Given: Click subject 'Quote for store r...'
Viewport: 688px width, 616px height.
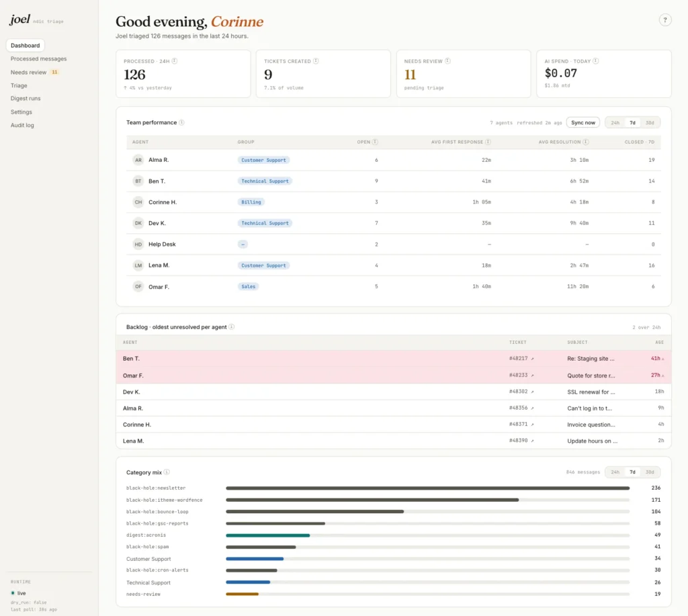Looking at the screenshot, I should (591, 376).
